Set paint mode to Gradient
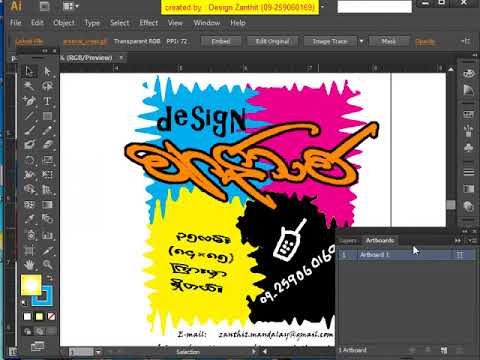480x360 pixels. click(39, 316)
